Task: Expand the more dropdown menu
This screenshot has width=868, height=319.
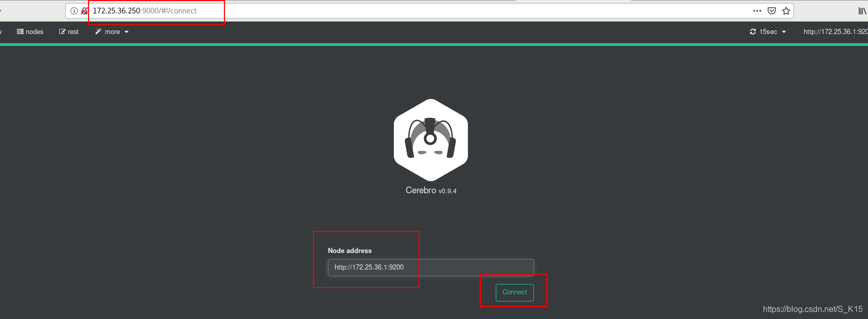Action: click(x=112, y=32)
